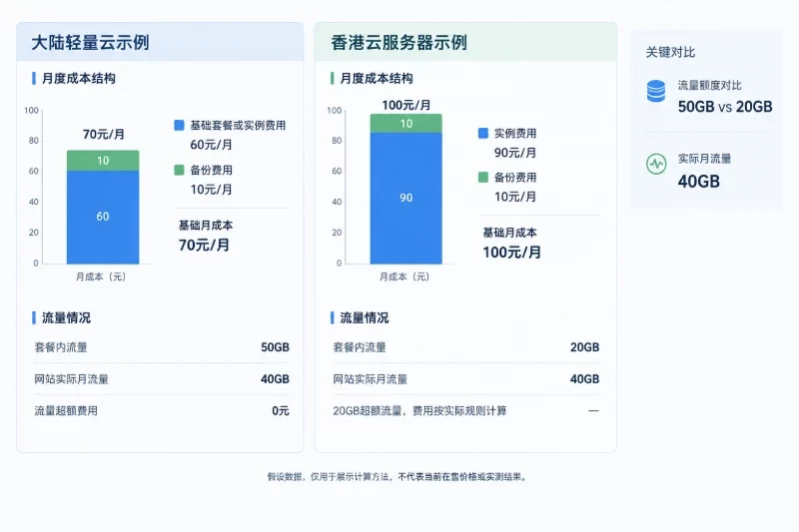
Task: Select the blue bar segment labeled 60
Action: pyautogui.click(x=103, y=217)
